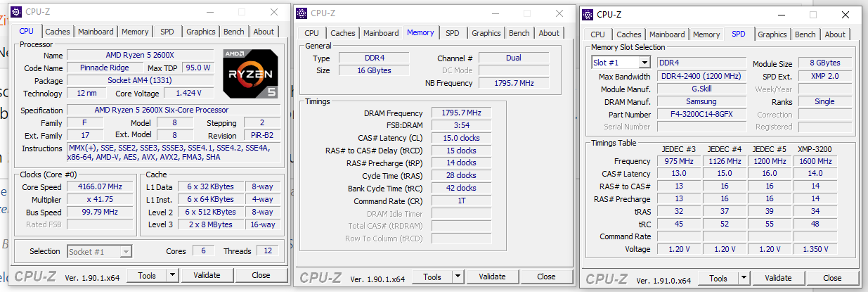This screenshot has height=292, width=868.
Task: Switch to the Bench tab in the left window
Action: (234, 32)
